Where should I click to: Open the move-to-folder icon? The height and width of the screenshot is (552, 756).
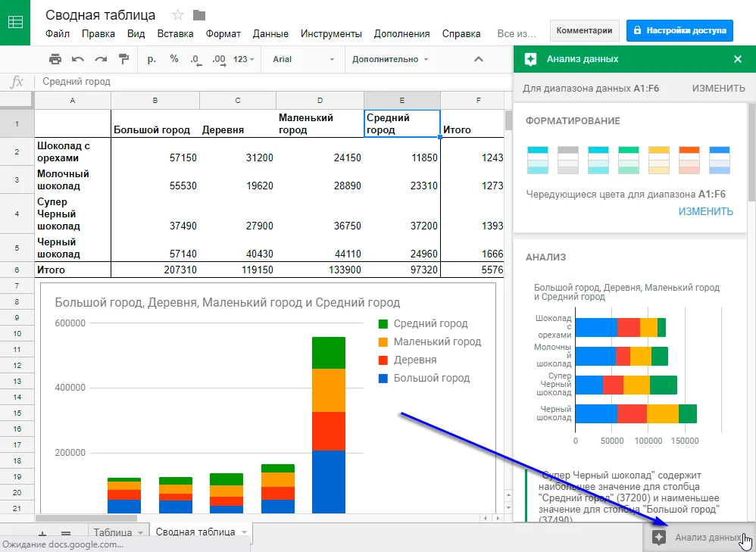pyautogui.click(x=199, y=15)
